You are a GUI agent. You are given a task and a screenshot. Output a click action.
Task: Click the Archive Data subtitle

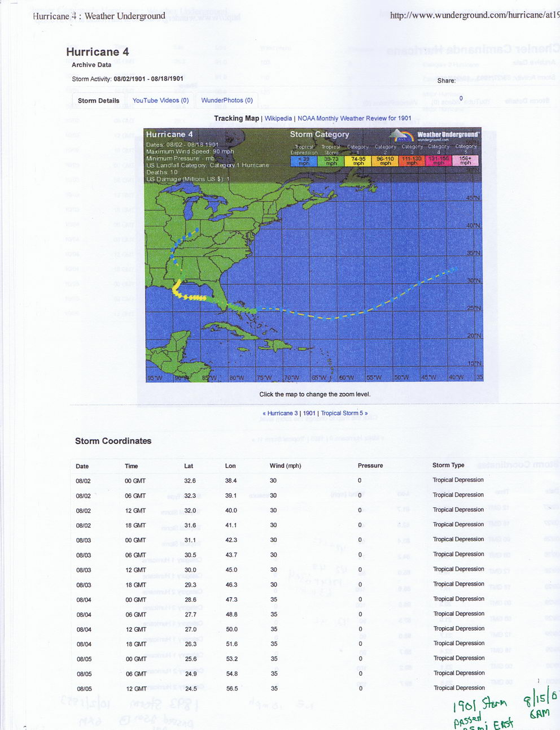pyautogui.click(x=91, y=65)
